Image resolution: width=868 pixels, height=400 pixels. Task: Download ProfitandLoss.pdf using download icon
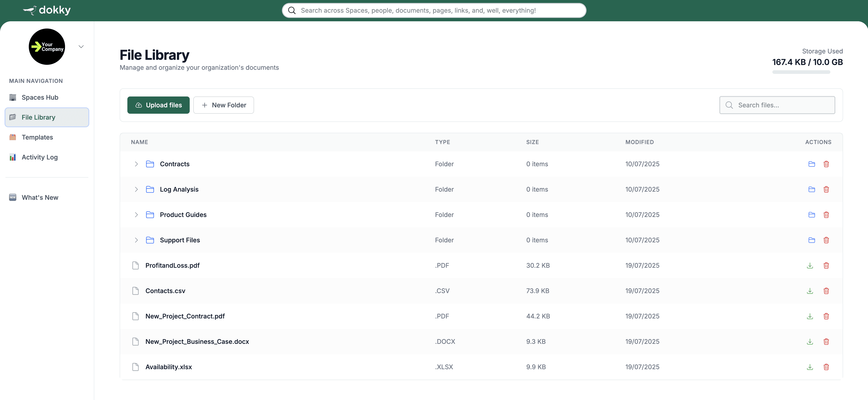click(810, 265)
